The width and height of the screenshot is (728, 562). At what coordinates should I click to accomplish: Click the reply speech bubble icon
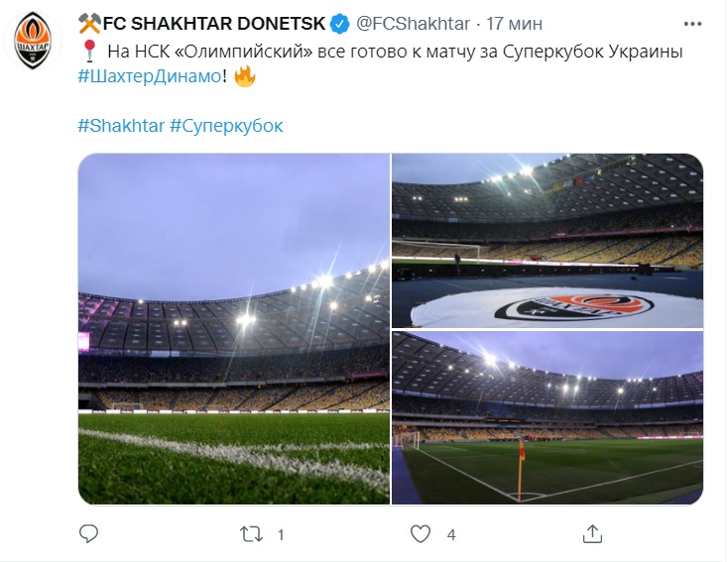click(x=88, y=534)
